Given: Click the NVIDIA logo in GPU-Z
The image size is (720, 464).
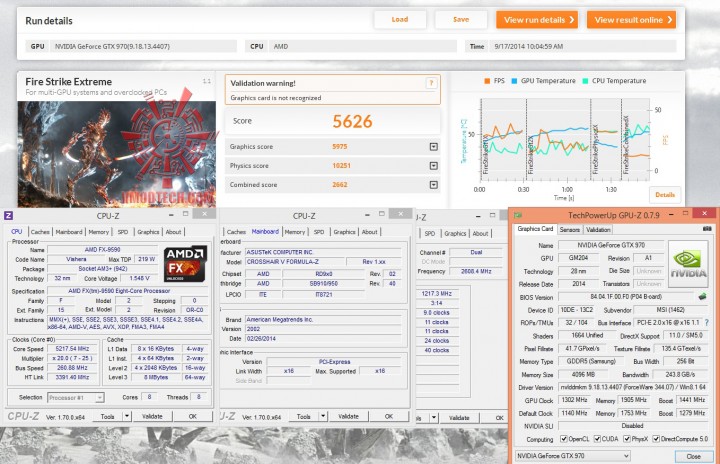Looking at the screenshot, I should click(x=688, y=264).
